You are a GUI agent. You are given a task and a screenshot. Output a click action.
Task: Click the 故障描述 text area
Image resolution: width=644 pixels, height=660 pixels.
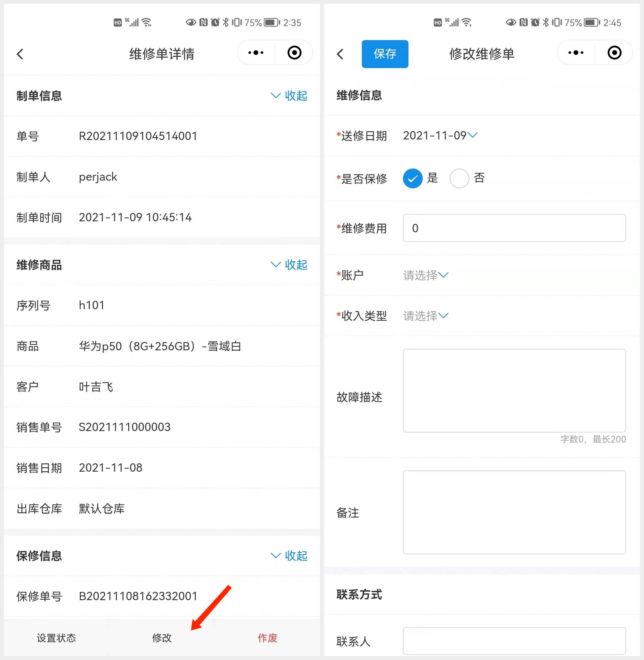point(514,391)
